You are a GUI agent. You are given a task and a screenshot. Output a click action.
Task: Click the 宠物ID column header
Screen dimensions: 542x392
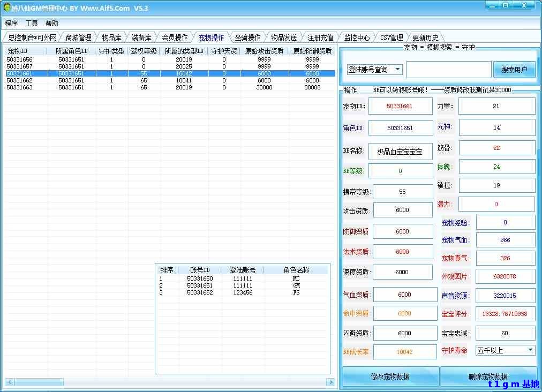coord(17,51)
